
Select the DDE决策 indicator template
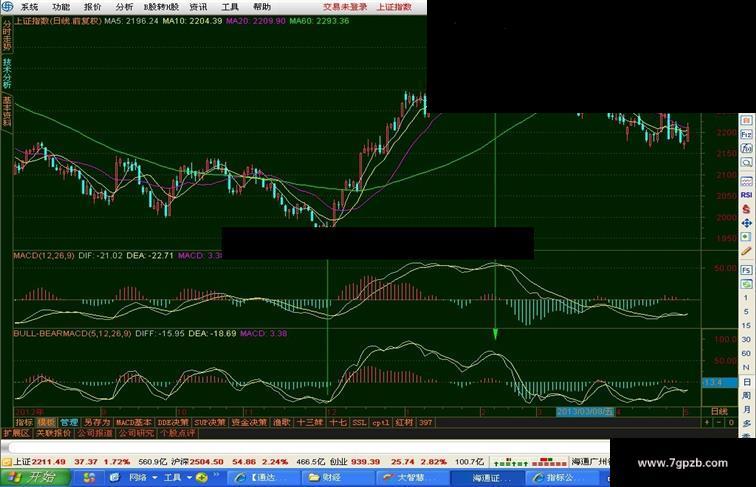click(173, 422)
